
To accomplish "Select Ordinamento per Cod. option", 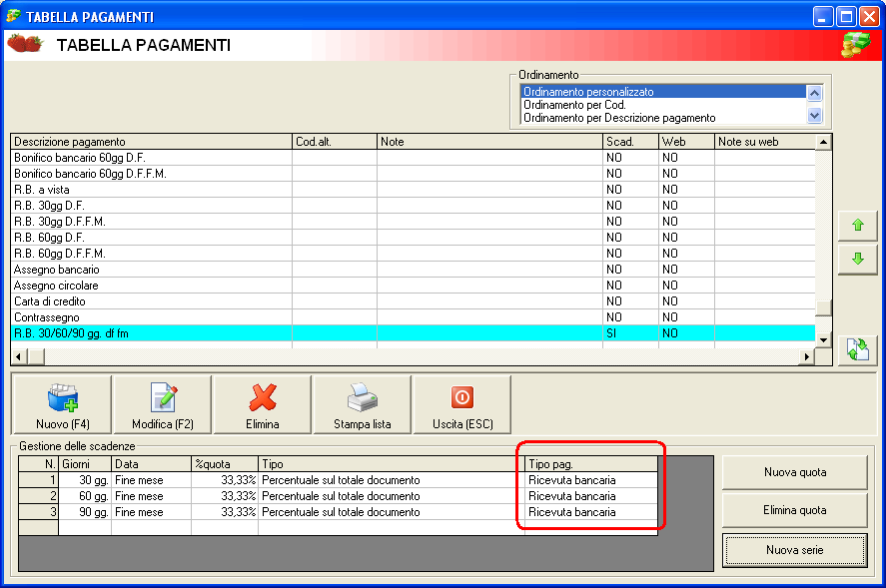I will [663, 105].
